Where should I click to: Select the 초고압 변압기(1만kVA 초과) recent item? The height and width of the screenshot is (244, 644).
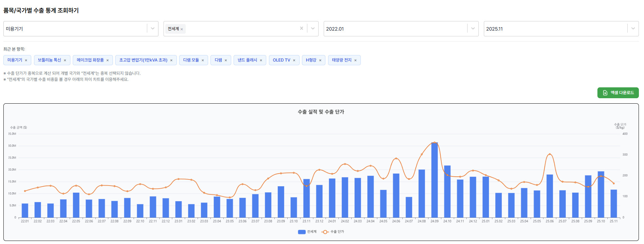143,60
